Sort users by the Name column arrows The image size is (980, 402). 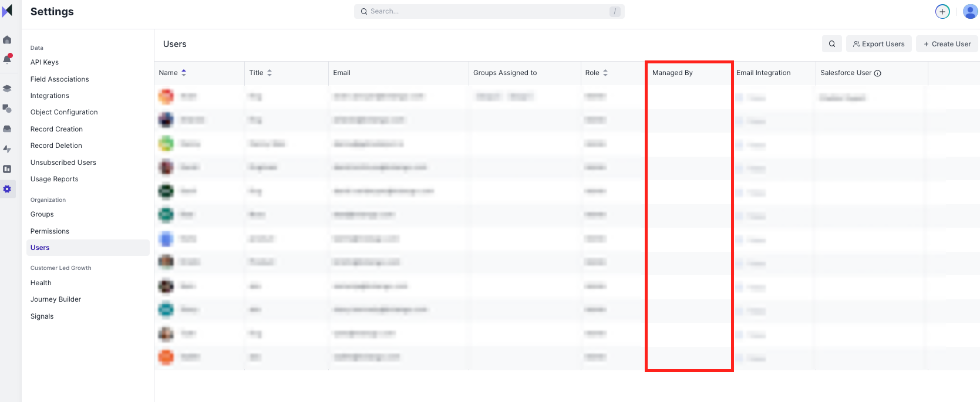pos(184,73)
